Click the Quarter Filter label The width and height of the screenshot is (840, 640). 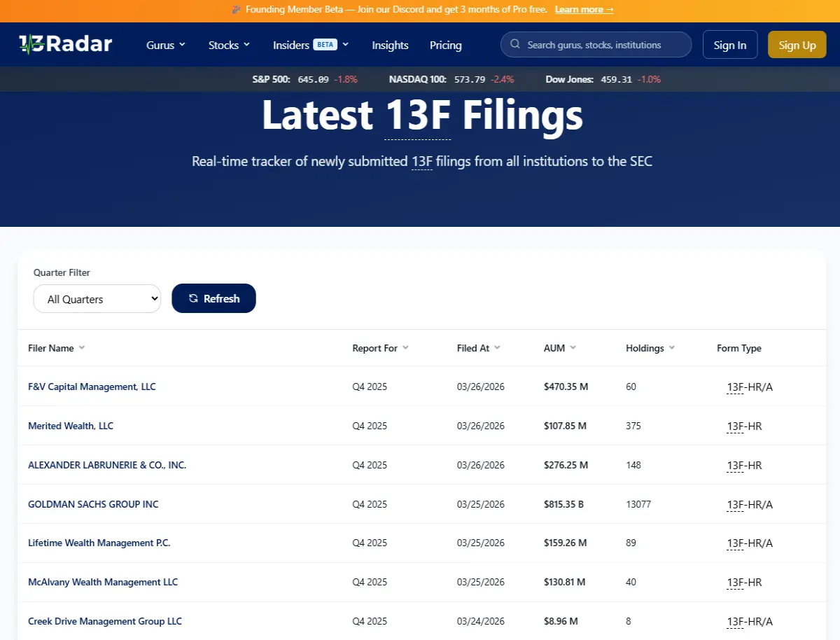click(x=62, y=272)
